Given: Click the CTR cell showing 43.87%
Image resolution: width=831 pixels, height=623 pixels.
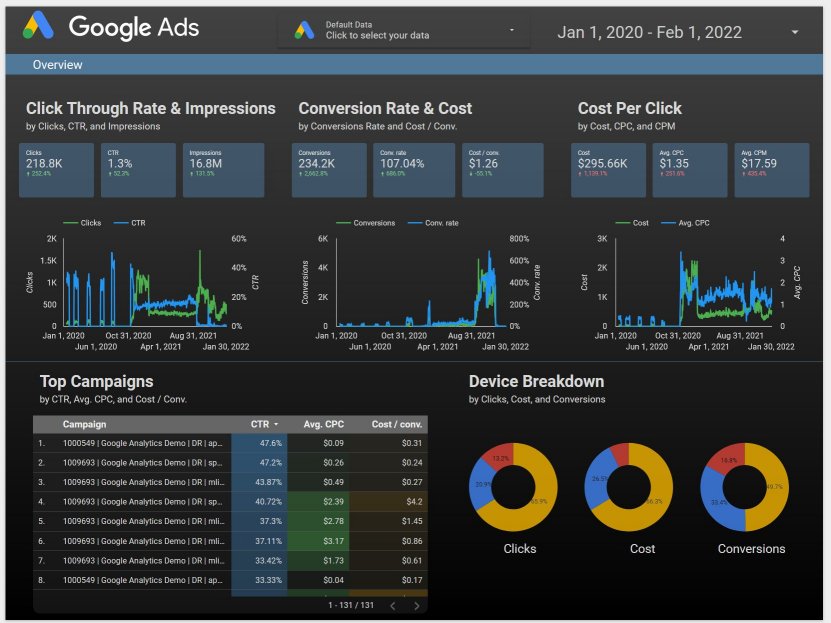Looking at the screenshot, I should [259, 482].
